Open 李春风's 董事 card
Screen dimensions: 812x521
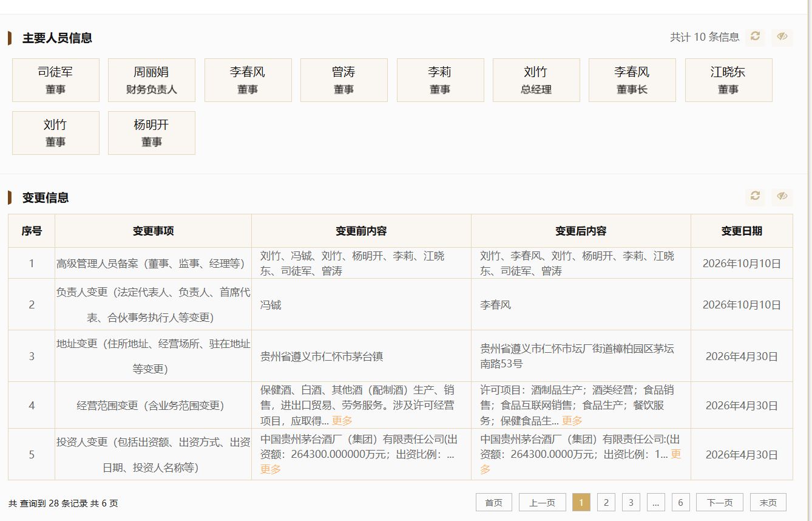pos(248,80)
